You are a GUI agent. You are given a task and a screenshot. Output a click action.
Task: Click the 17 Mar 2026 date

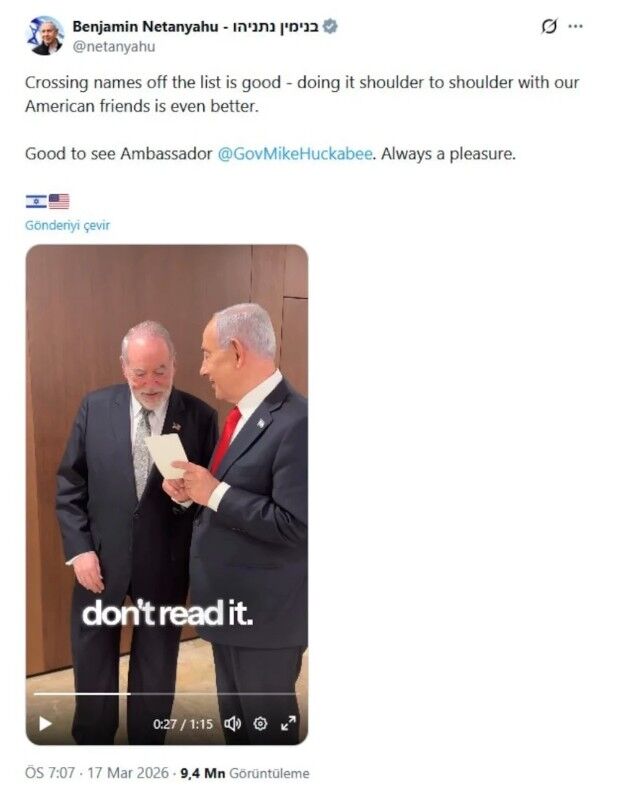128,773
